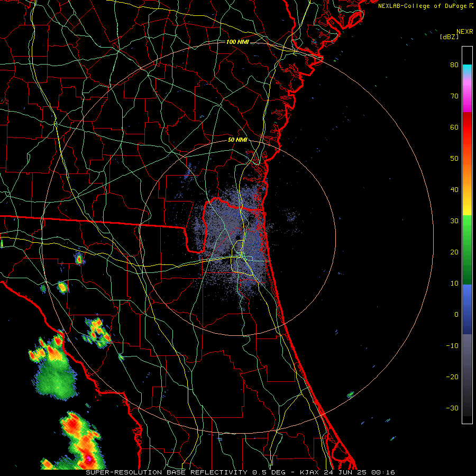Select the 60 value on dBZ scale
476x476 pixels.
454,127
